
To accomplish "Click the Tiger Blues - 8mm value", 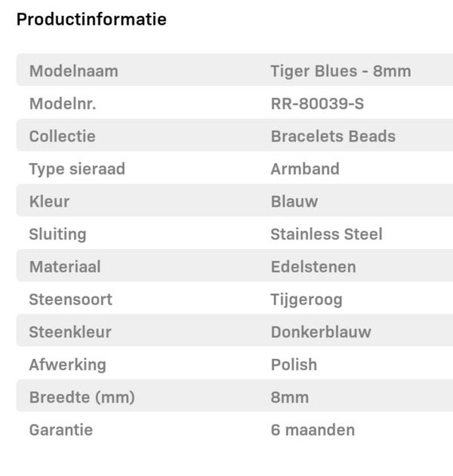I will click(341, 72).
